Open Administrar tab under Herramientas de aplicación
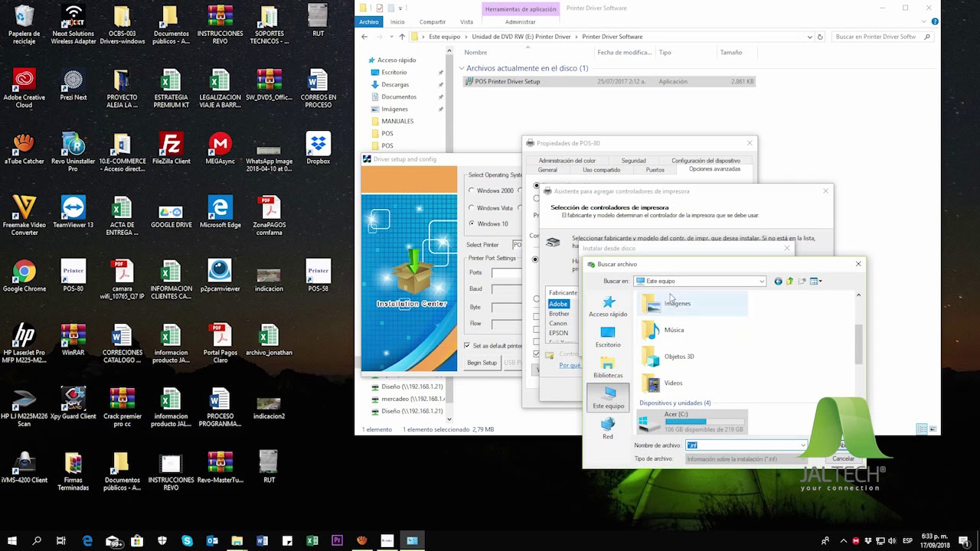980x551 pixels. coord(521,22)
